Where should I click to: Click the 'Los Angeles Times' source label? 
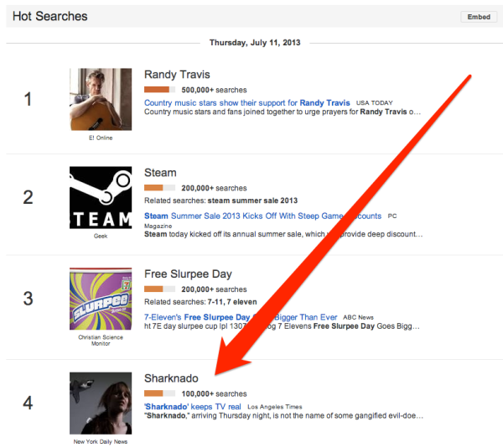click(275, 407)
